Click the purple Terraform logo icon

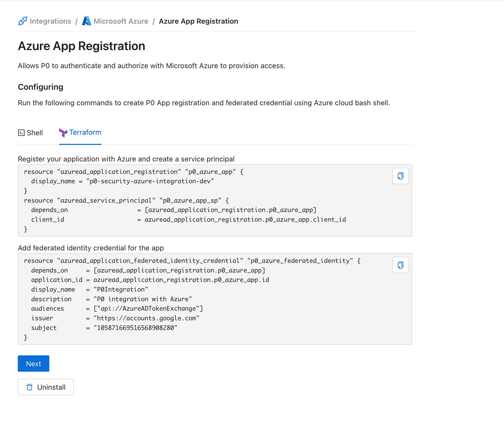click(x=63, y=132)
